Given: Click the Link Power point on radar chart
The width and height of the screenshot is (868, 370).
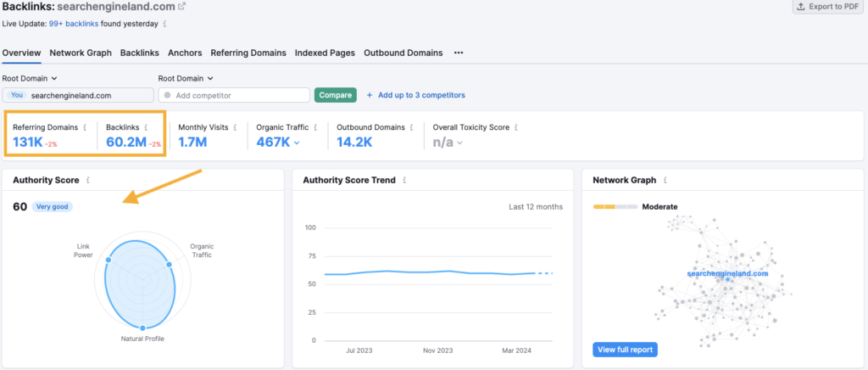Looking at the screenshot, I should pyautogui.click(x=108, y=260).
